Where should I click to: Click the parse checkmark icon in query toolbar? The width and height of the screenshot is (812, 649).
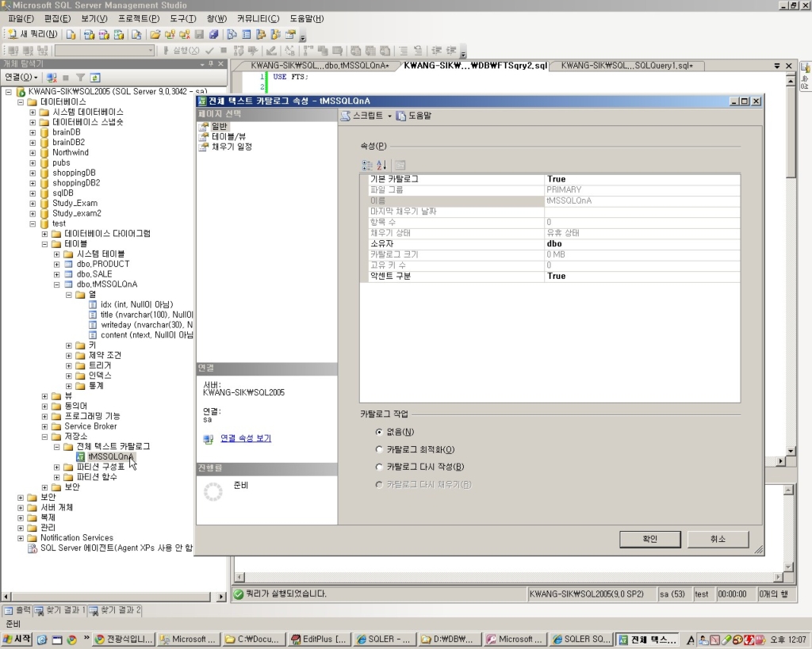pyautogui.click(x=209, y=51)
